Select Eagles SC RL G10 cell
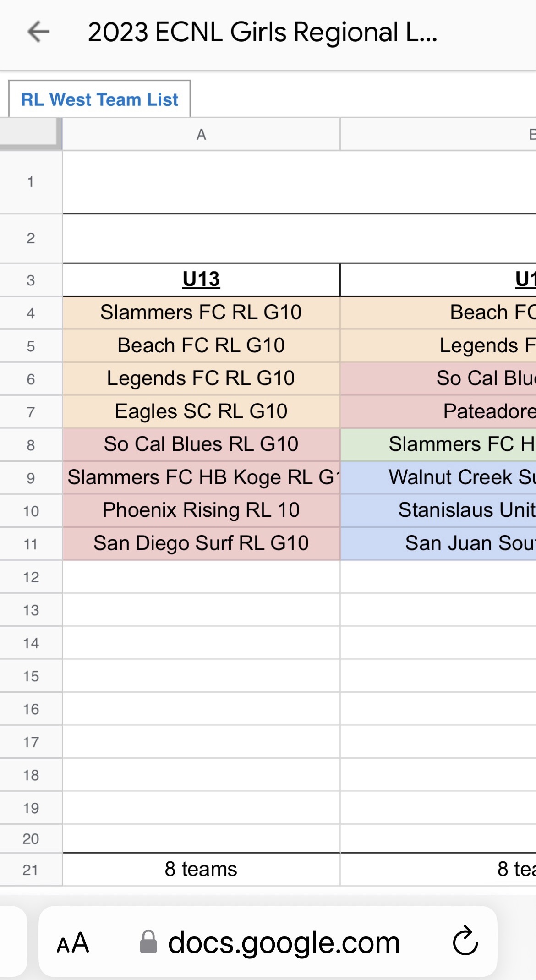This screenshot has width=536, height=980. coord(201,411)
